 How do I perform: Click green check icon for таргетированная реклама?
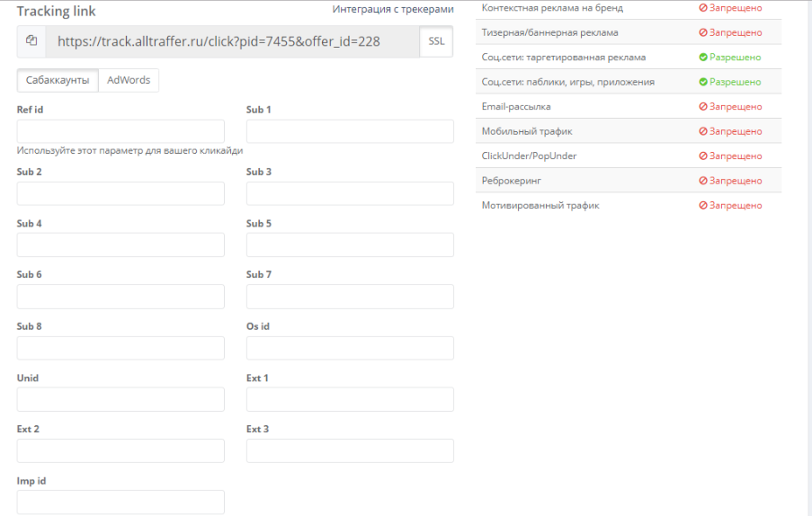point(703,57)
